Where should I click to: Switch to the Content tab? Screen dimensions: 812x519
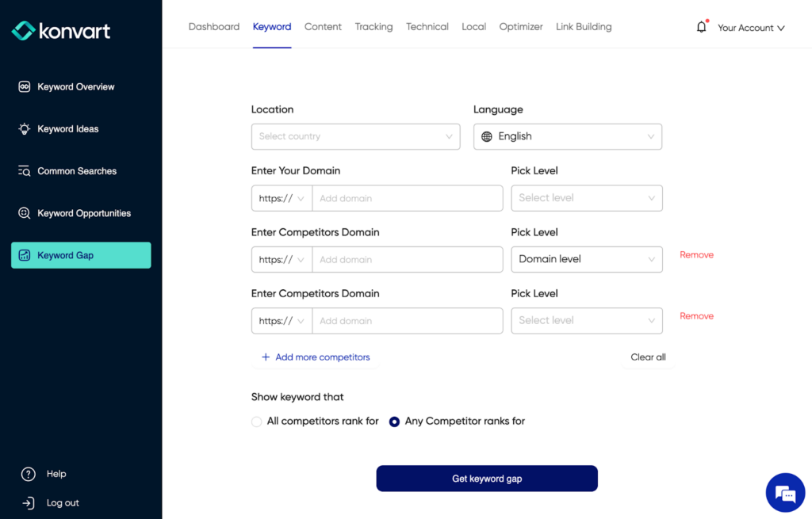pyautogui.click(x=323, y=26)
